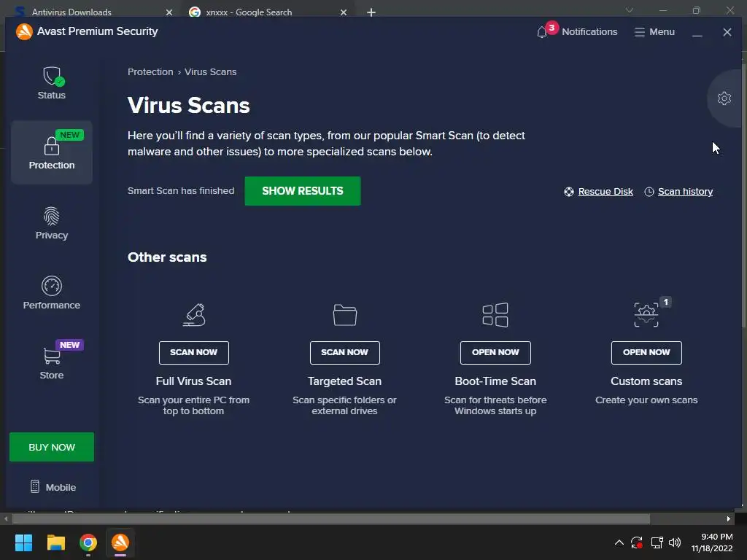Open the Avast Menu
Image resolution: width=747 pixels, height=560 pixels.
pyautogui.click(x=654, y=32)
